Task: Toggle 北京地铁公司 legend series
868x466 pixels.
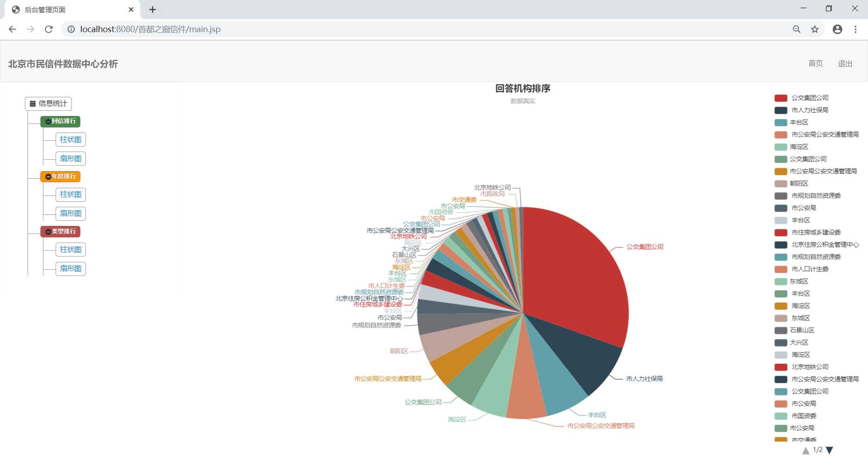Action: (x=801, y=367)
